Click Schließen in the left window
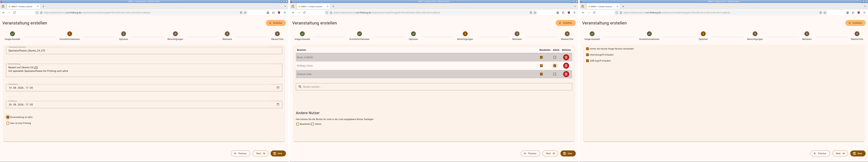Screen dimensions: 868x162 pos(276,23)
